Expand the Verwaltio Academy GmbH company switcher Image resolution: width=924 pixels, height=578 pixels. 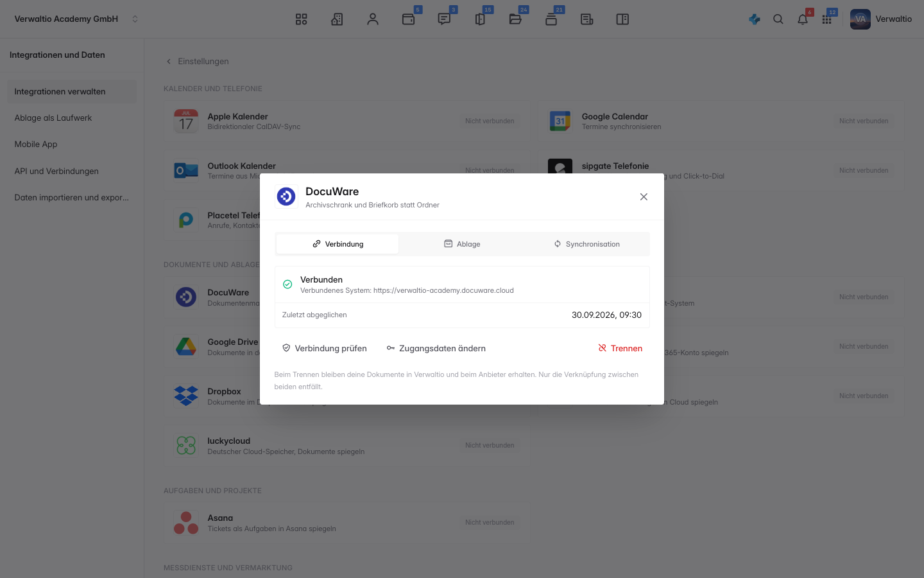tap(76, 19)
